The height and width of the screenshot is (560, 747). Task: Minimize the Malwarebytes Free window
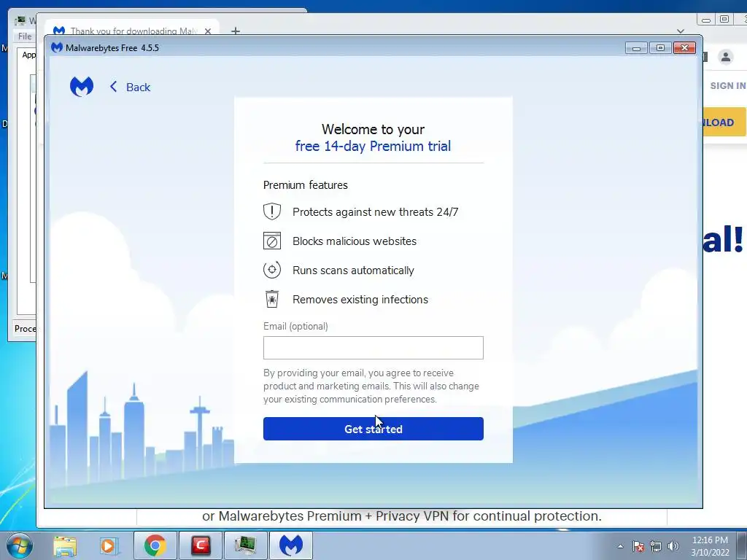click(636, 47)
